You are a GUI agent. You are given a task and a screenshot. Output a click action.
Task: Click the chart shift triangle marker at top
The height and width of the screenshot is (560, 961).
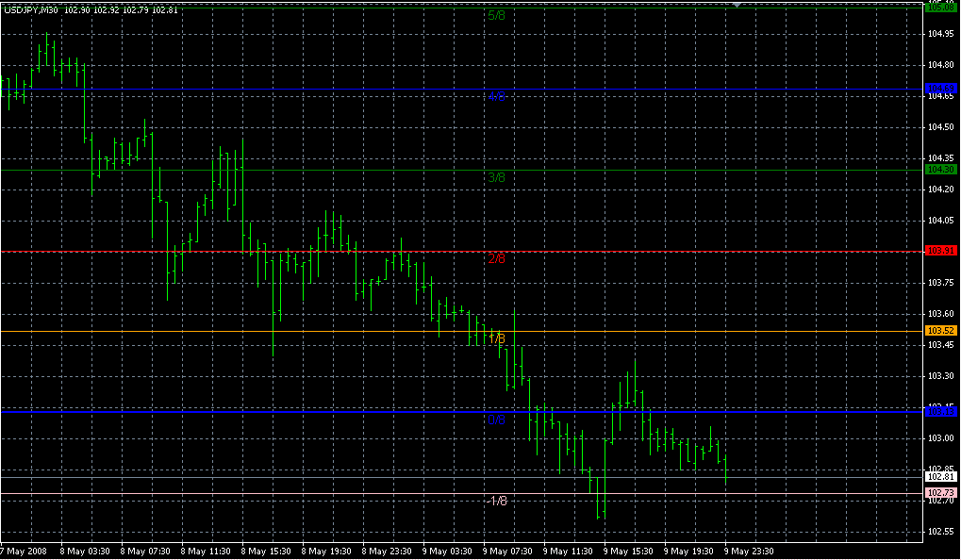738,5
